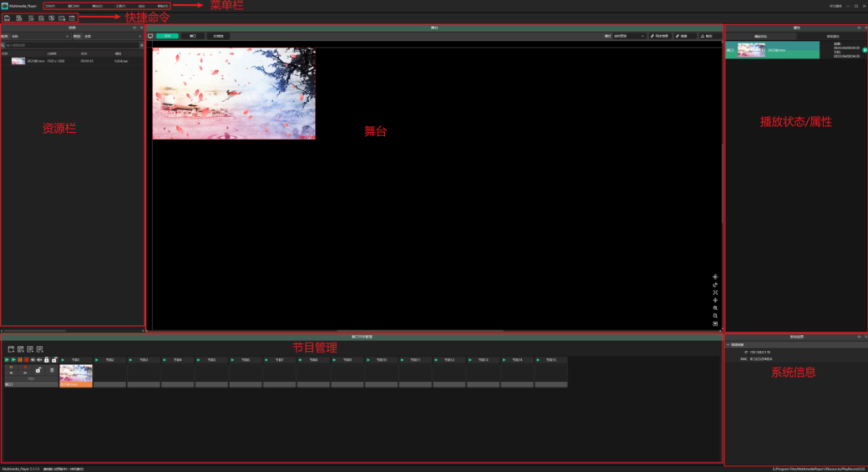Click the red stop button in program management
The width and height of the screenshot is (868, 472).
pos(26,360)
